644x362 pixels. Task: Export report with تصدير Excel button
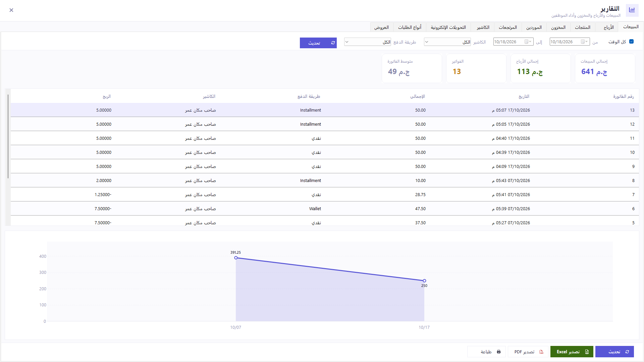[x=572, y=352]
